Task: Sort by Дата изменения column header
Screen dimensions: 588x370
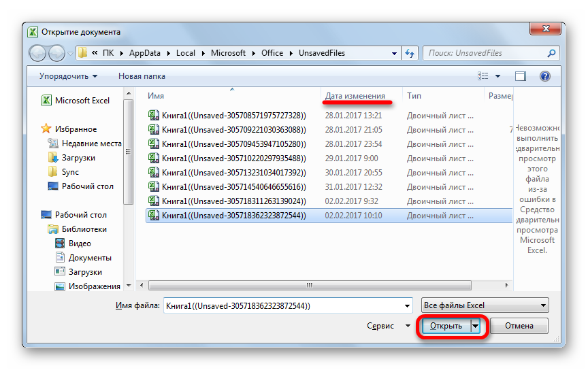Action: pos(355,96)
